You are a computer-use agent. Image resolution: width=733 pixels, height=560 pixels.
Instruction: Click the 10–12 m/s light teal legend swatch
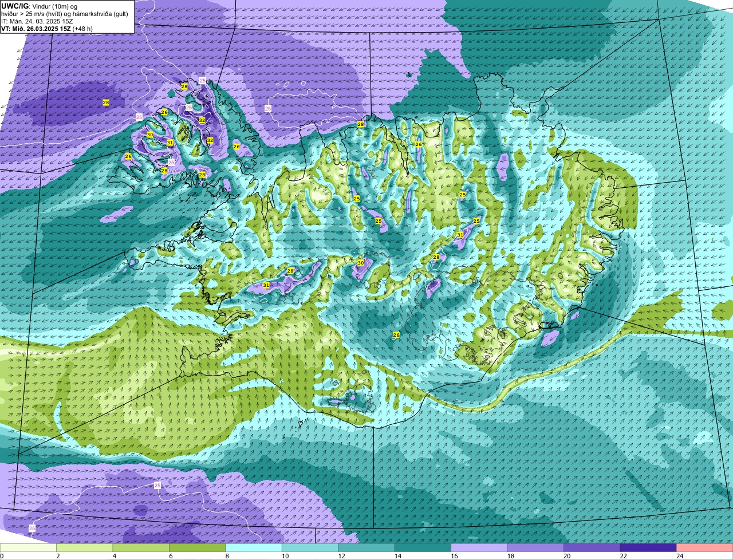(310, 548)
